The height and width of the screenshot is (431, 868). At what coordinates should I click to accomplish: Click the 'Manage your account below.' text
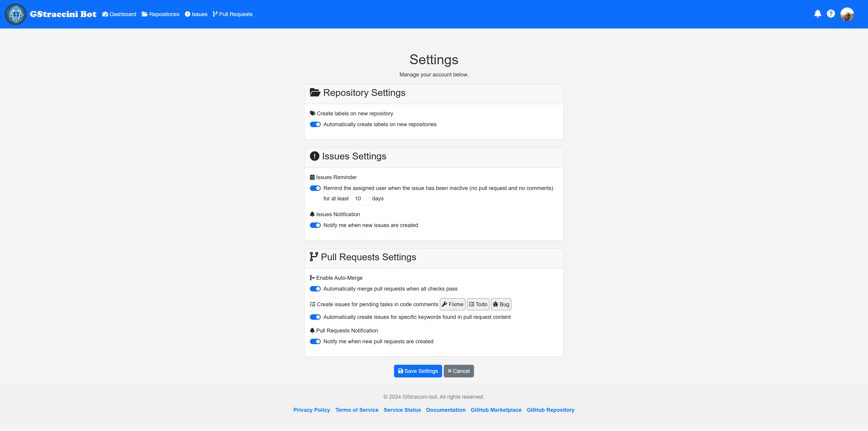pos(434,74)
